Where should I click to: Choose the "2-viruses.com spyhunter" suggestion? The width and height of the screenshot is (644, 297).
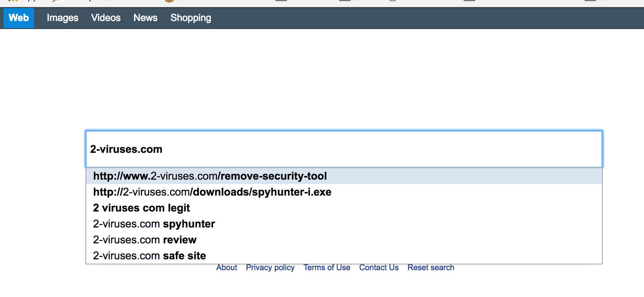coord(154,224)
